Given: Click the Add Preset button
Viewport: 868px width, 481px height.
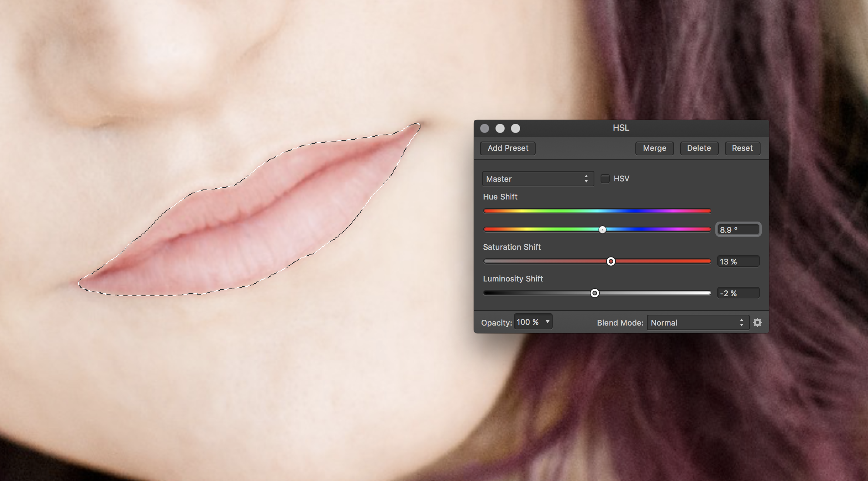Looking at the screenshot, I should (507, 148).
